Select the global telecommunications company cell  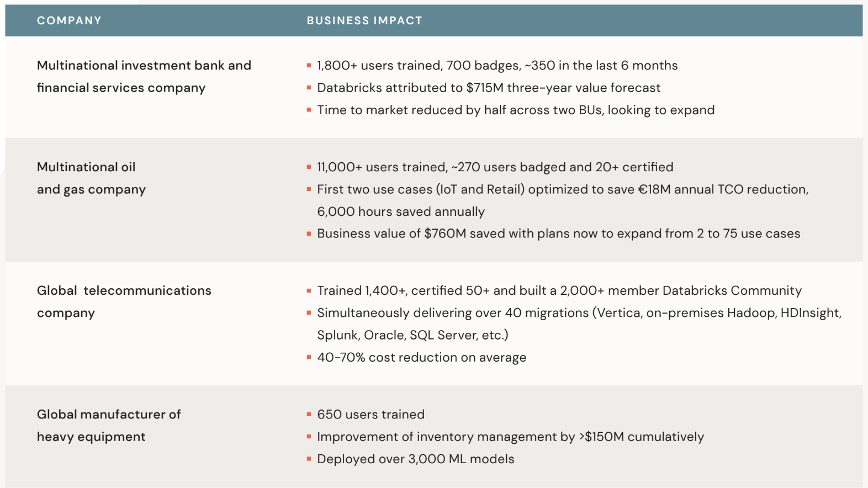click(x=124, y=302)
